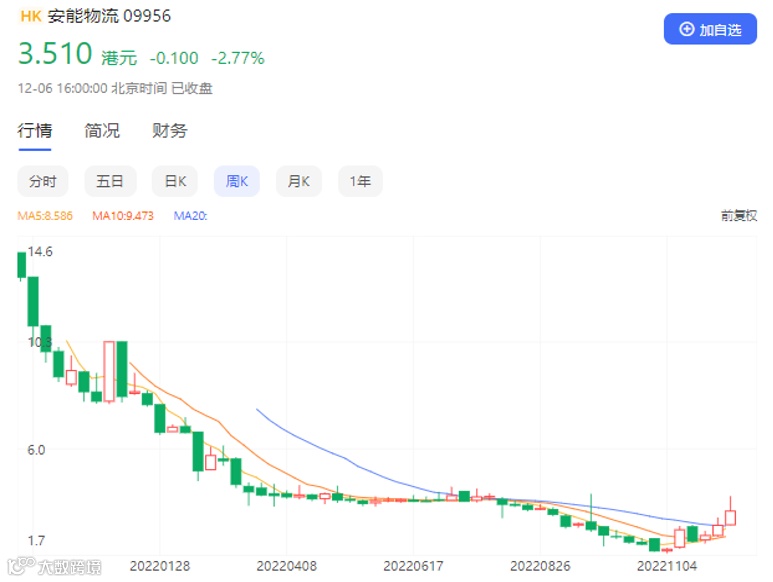Click the 20220408 date axis label
The height and width of the screenshot is (582, 773).
pyautogui.click(x=286, y=566)
